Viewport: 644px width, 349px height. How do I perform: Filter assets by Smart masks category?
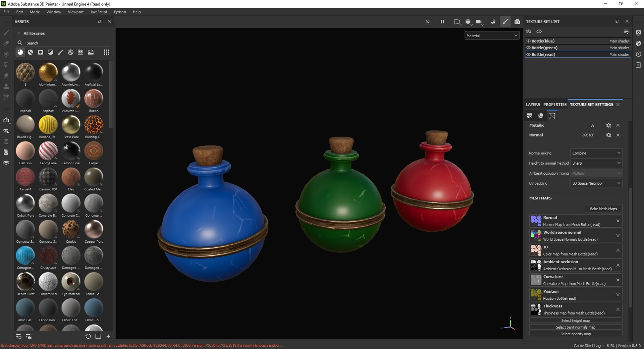(x=41, y=52)
